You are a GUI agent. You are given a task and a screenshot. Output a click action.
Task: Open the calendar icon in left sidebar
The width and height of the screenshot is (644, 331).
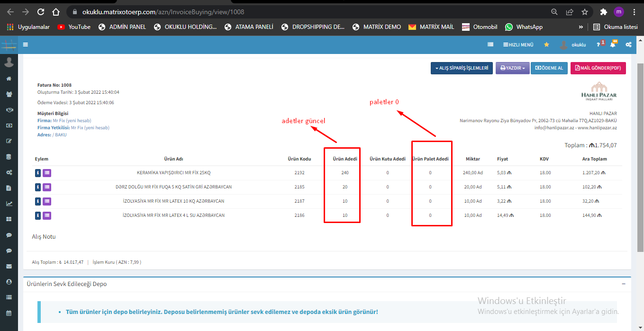click(x=9, y=313)
